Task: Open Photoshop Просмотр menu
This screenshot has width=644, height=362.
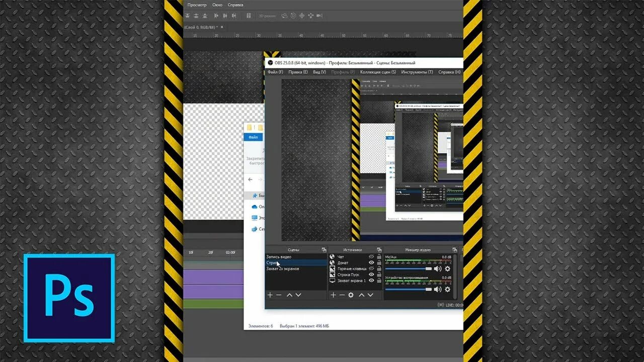Action: tap(197, 5)
